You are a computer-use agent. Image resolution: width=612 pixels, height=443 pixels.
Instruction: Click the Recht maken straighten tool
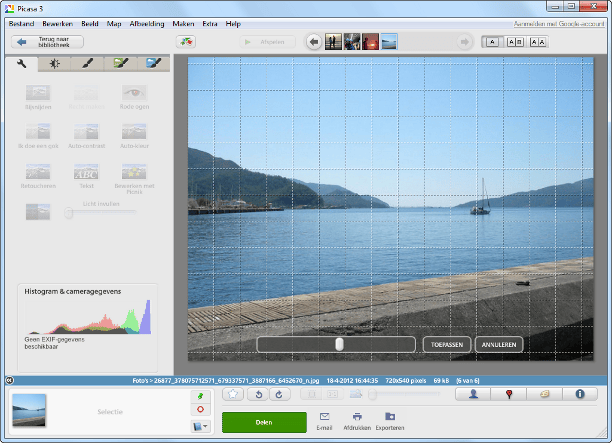(86, 97)
